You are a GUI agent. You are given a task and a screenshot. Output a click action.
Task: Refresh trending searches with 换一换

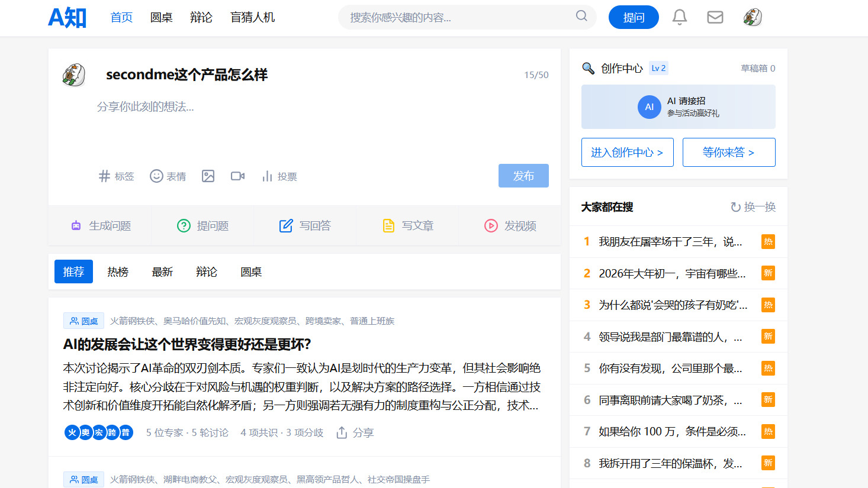tap(753, 207)
